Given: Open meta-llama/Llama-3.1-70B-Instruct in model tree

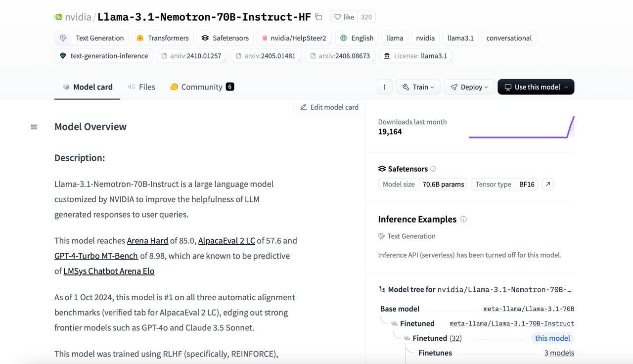Looking at the screenshot, I should [x=511, y=323].
